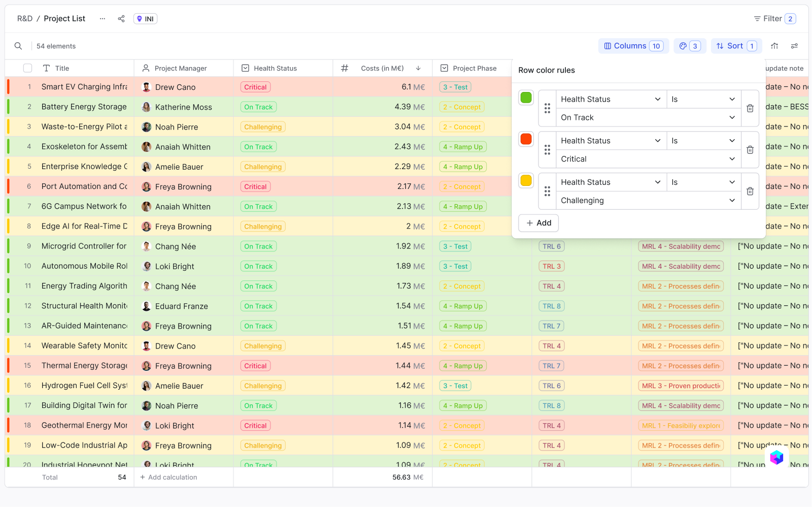Open the Columns 10 menu
812x508 pixels.
pos(633,46)
